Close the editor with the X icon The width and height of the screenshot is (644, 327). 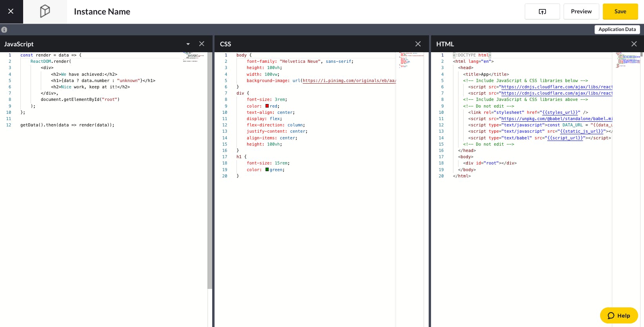[11, 11]
